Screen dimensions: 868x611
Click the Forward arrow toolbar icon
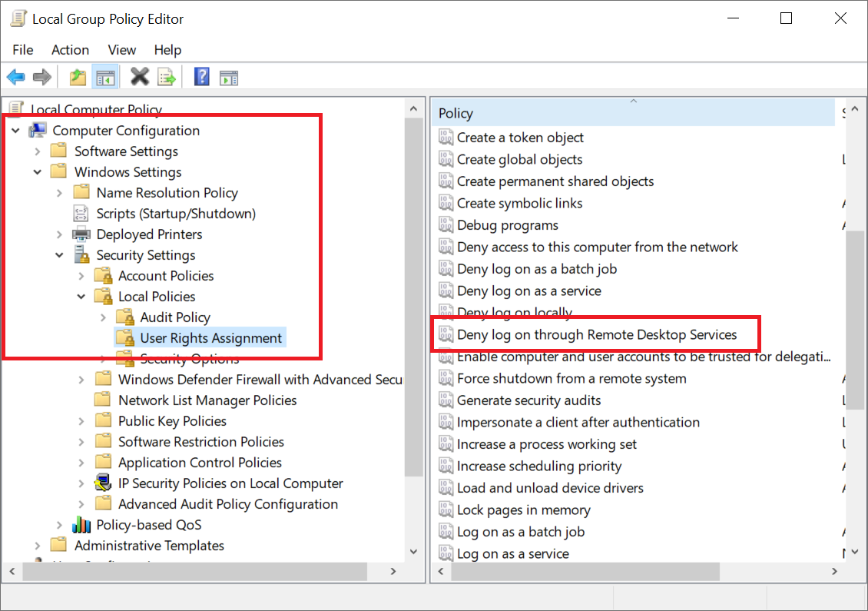click(x=42, y=77)
